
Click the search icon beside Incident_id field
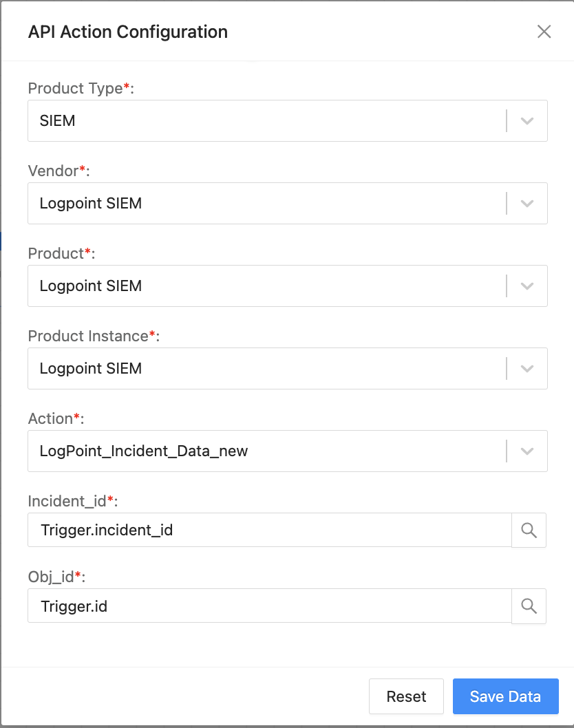pos(529,530)
